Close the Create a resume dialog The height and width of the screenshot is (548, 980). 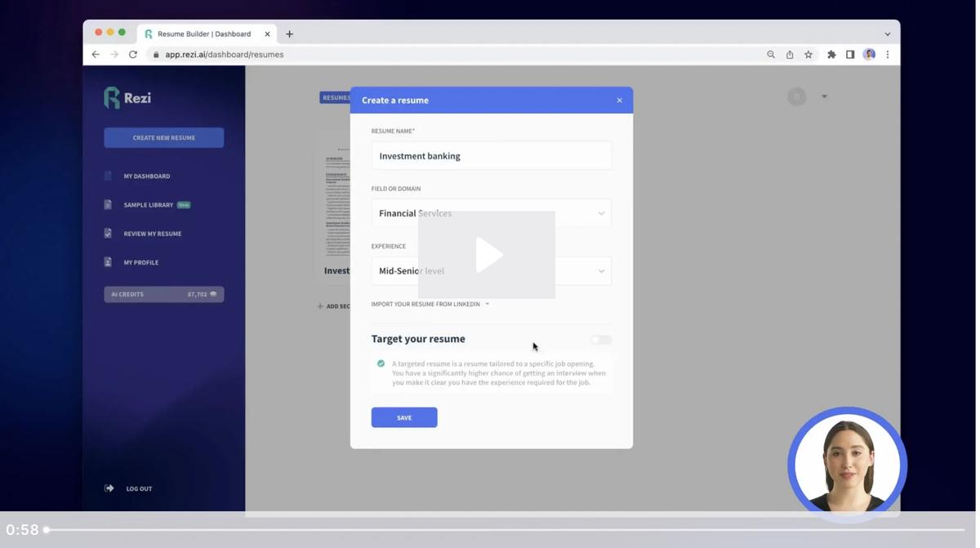point(619,100)
